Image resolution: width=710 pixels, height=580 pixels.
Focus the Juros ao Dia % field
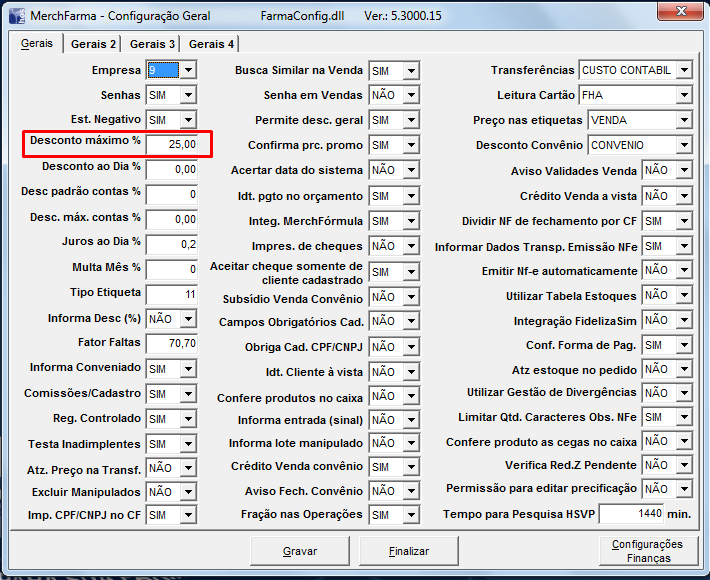[x=171, y=243]
